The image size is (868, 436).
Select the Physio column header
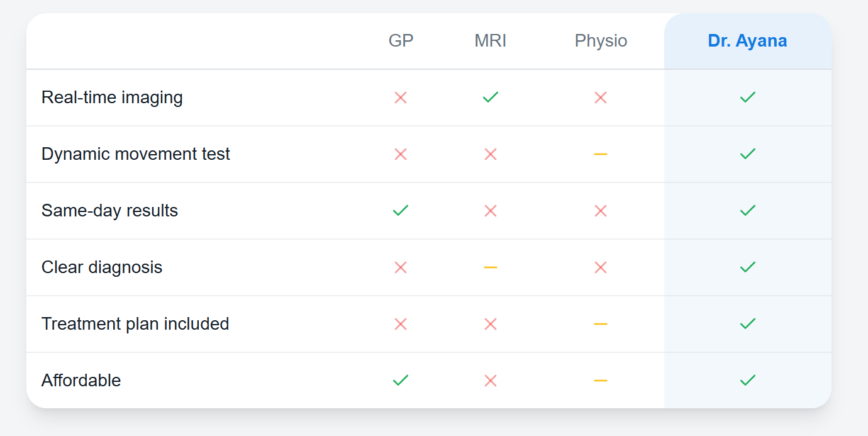point(601,41)
